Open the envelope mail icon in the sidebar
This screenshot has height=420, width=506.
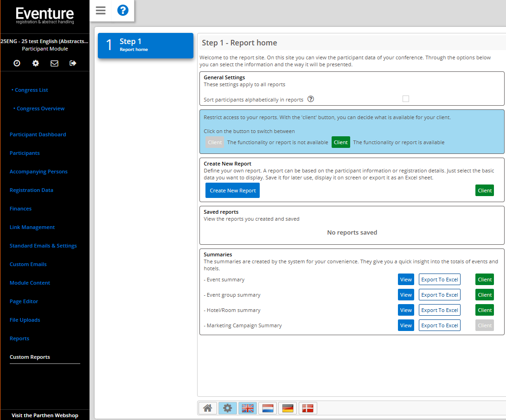[54, 64]
